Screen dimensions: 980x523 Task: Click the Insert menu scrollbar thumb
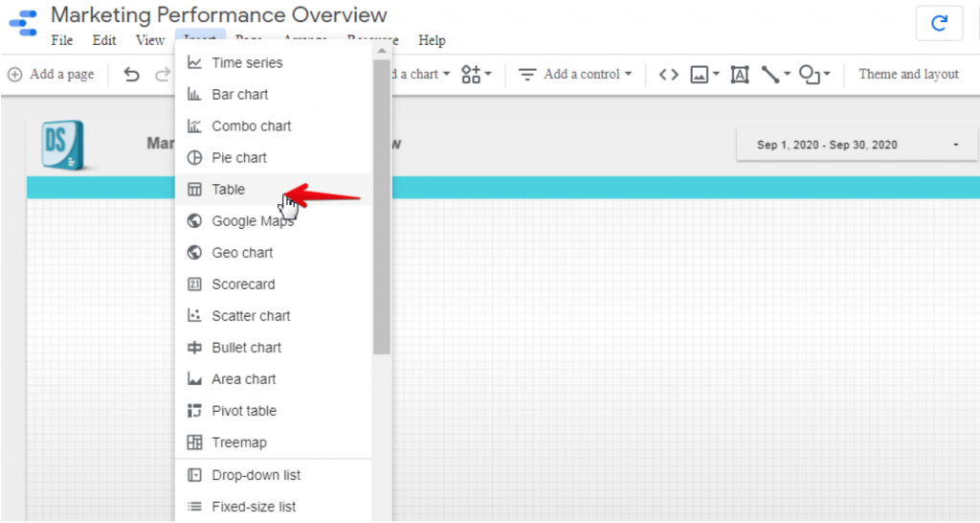(x=381, y=207)
